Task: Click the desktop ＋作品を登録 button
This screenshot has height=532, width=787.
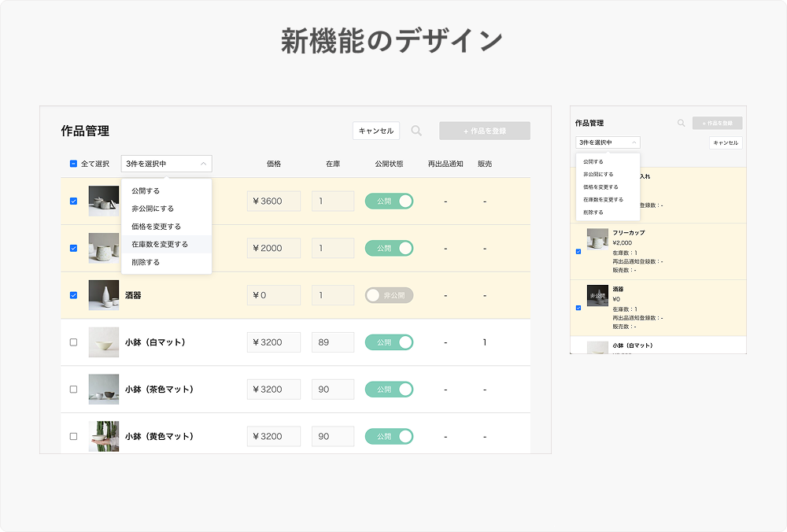Action: tap(484, 131)
